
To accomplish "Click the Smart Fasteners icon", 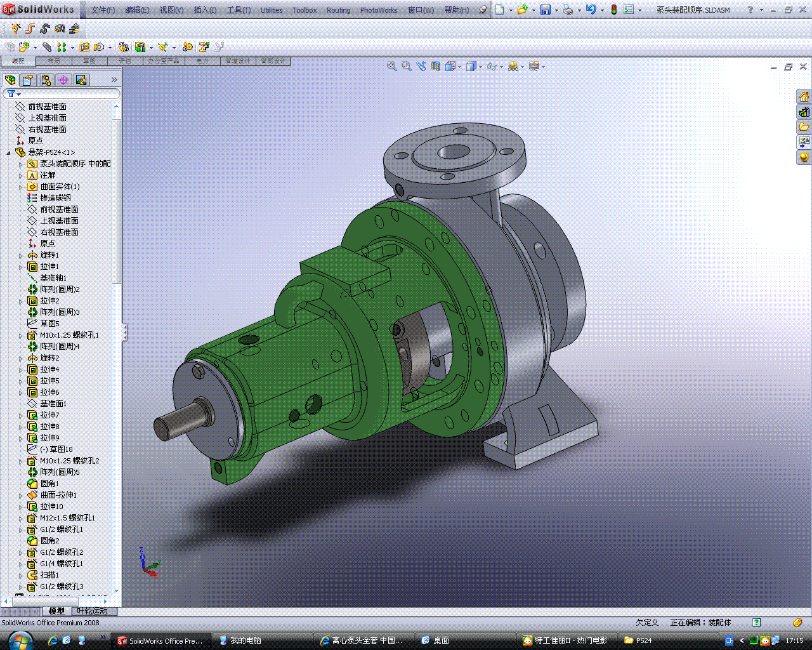I will [85, 47].
